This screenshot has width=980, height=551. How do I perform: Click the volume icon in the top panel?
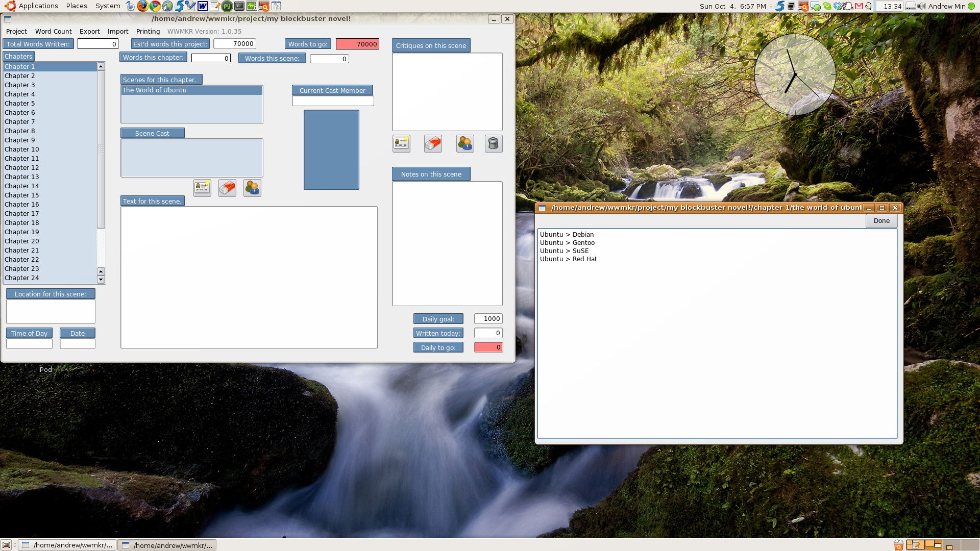point(921,6)
